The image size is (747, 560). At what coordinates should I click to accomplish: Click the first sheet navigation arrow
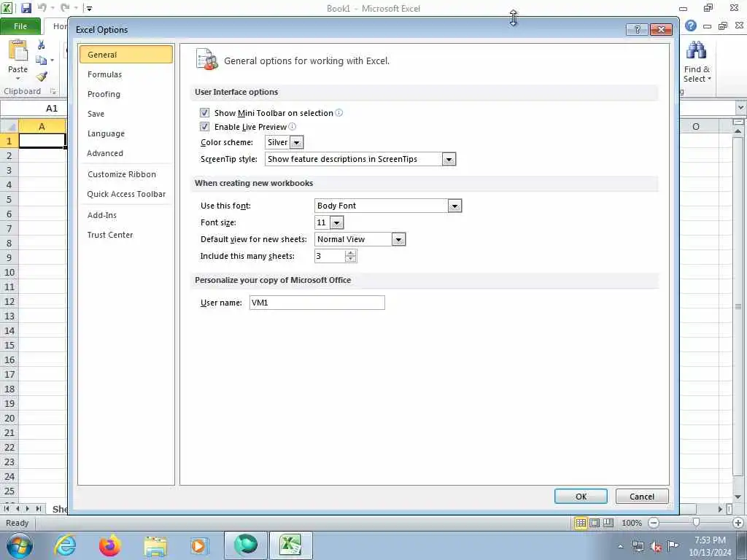click(x=7, y=508)
